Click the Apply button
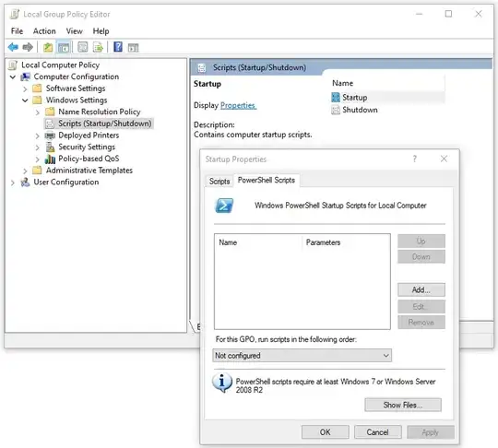The image size is (498, 448). [431, 432]
